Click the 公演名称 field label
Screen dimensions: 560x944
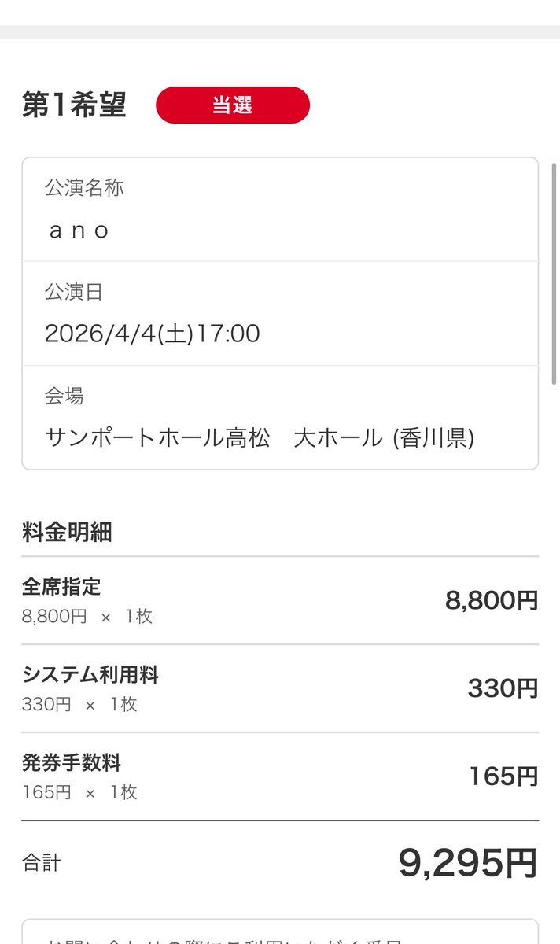point(84,188)
